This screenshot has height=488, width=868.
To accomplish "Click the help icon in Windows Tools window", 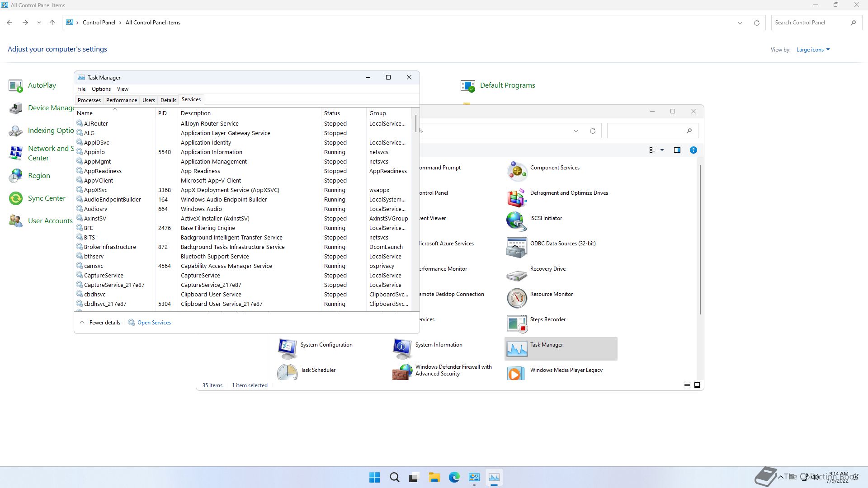I will [693, 150].
